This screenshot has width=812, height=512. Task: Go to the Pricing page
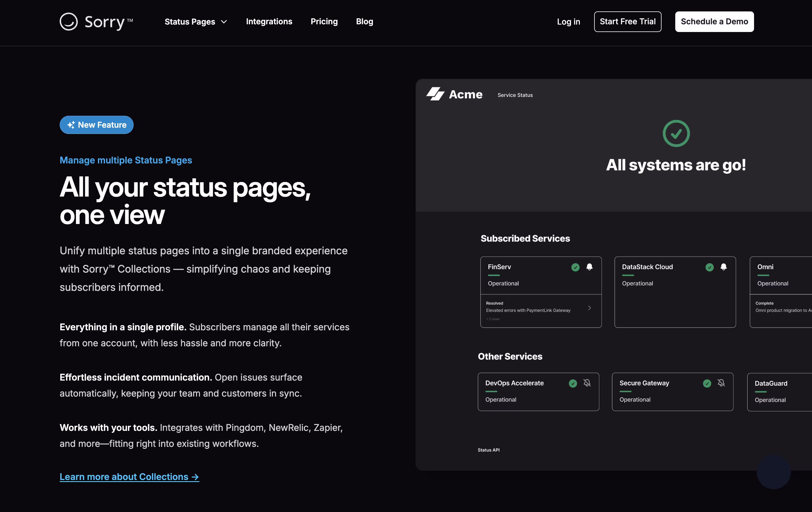point(324,22)
